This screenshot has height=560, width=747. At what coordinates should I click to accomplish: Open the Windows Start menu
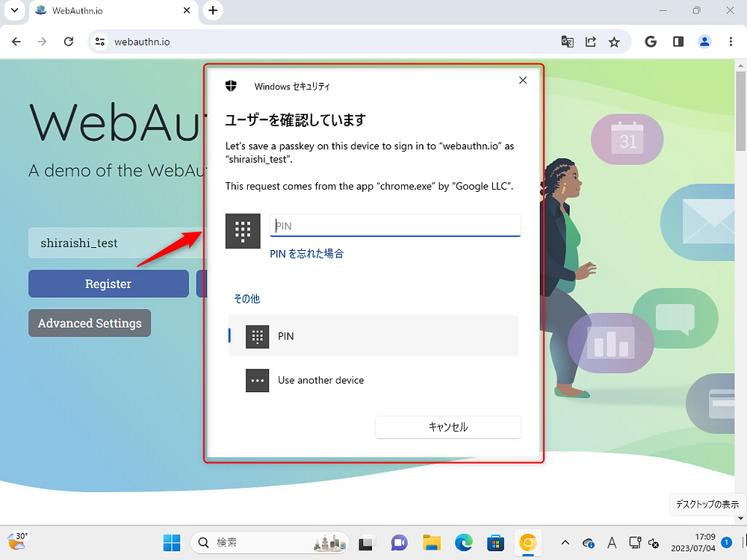[172, 542]
